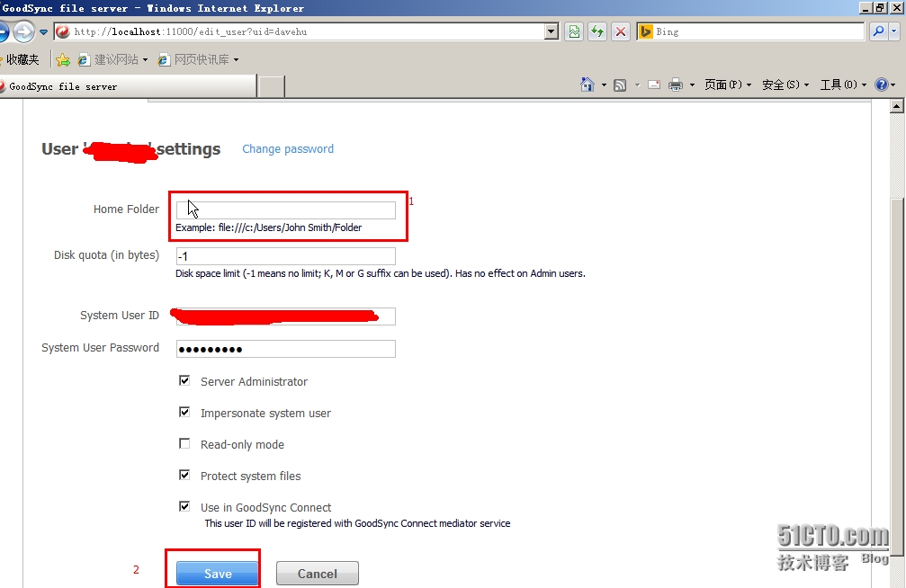This screenshot has width=906, height=588.
Task: Click the System User ID field
Action: (x=286, y=316)
